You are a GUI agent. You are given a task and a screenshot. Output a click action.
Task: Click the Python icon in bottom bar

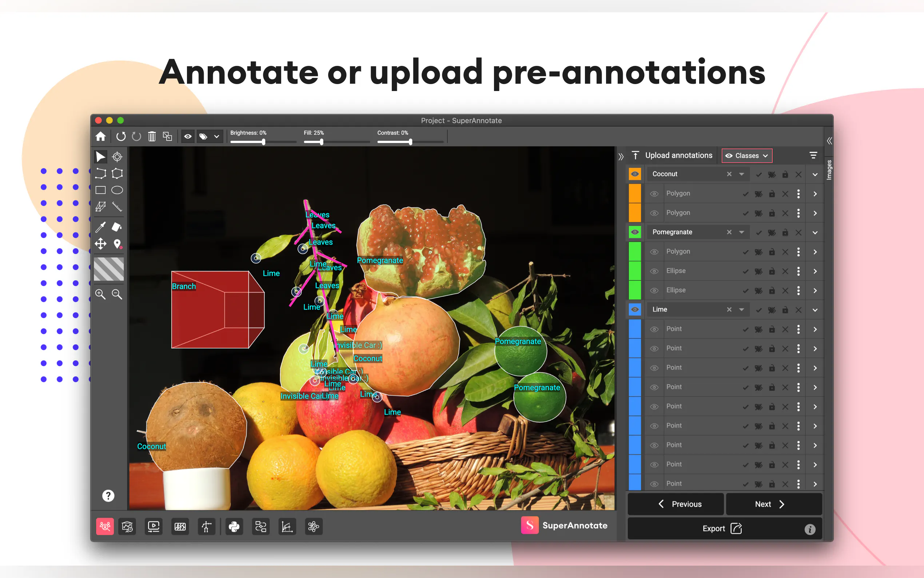234,526
